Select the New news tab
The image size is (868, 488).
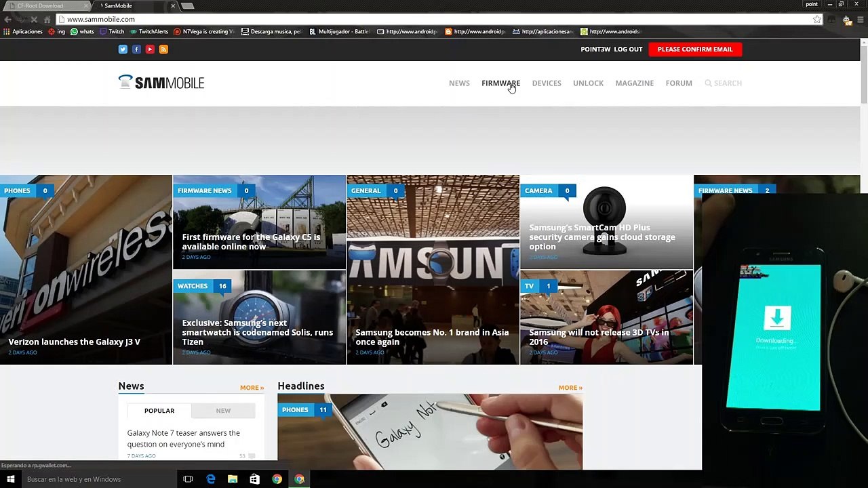coord(223,411)
